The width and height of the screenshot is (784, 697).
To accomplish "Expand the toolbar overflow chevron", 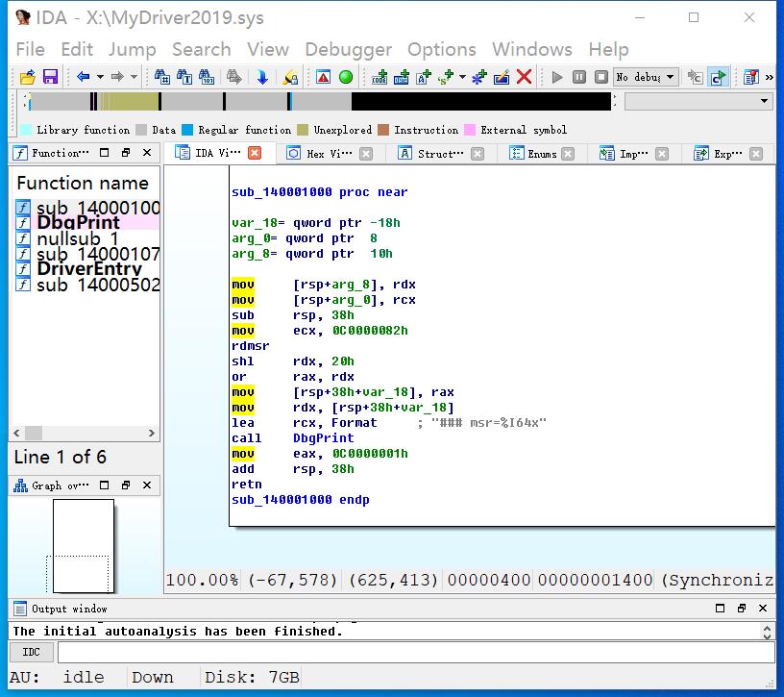I will point(769,77).
